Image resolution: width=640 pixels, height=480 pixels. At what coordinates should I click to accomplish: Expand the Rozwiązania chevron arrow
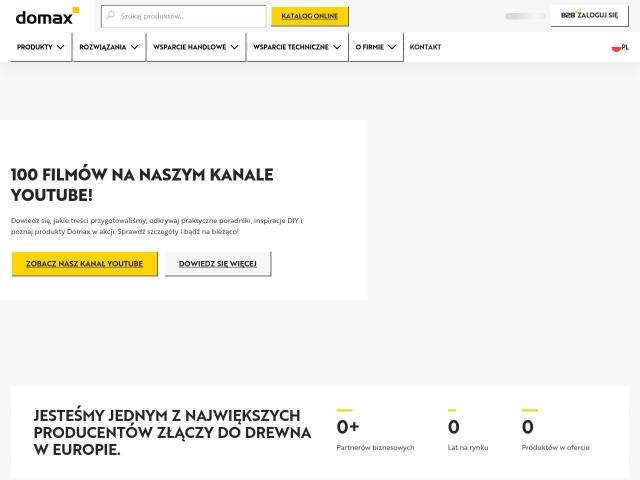(134, 47)
